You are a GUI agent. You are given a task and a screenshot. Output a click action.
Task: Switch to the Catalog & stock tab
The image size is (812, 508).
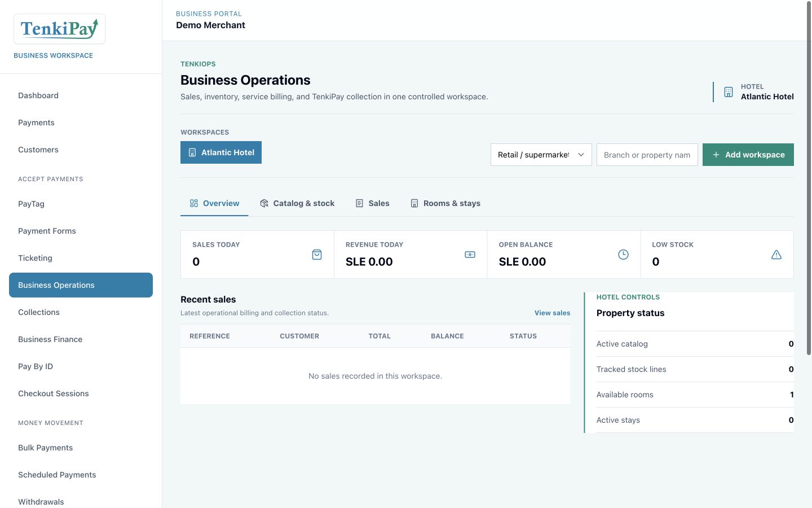[297, 203]
